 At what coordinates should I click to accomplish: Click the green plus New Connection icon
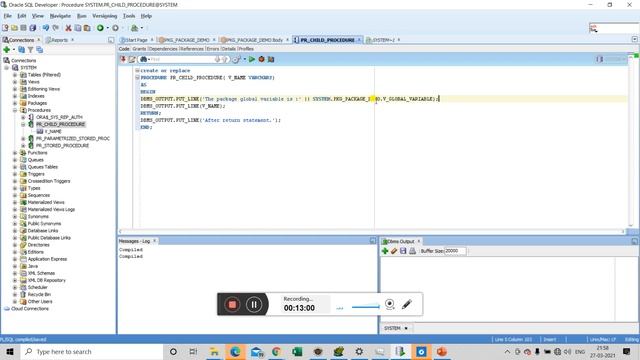(x=7, y=49)
